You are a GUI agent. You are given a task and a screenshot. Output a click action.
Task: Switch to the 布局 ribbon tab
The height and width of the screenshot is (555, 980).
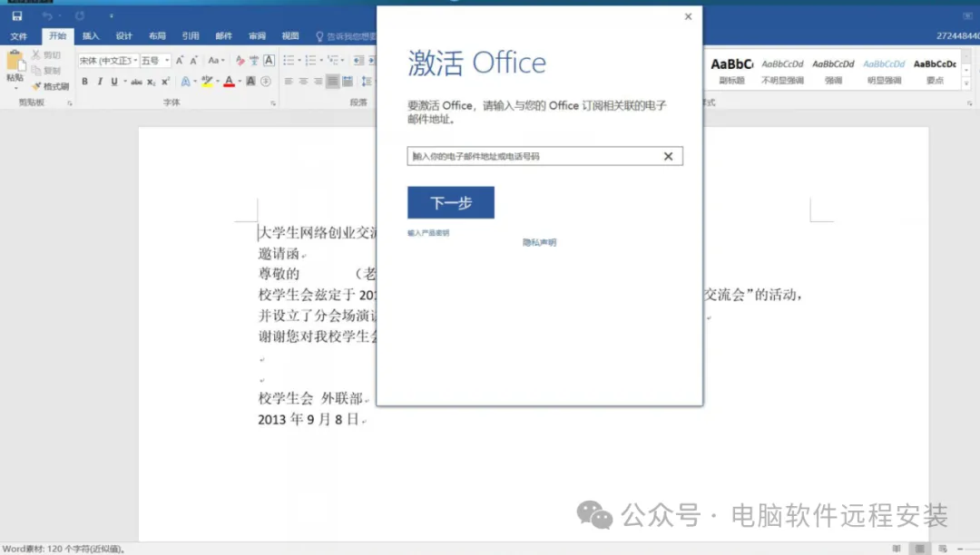click(157, 36)
